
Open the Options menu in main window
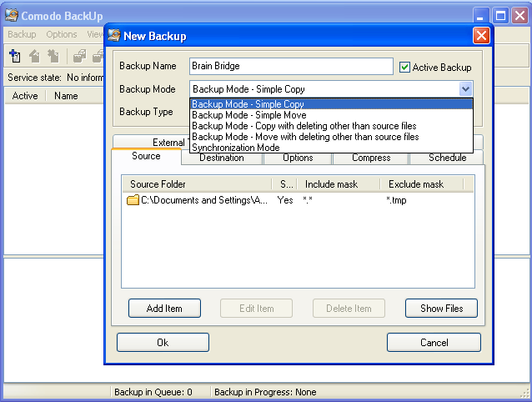tap(62, 34)
